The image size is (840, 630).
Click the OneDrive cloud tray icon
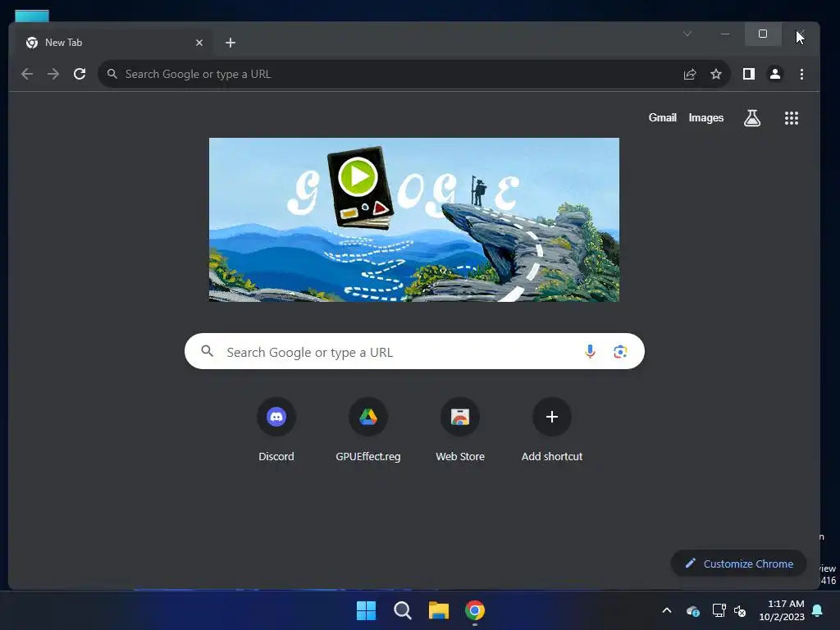(x=693, y=610)
